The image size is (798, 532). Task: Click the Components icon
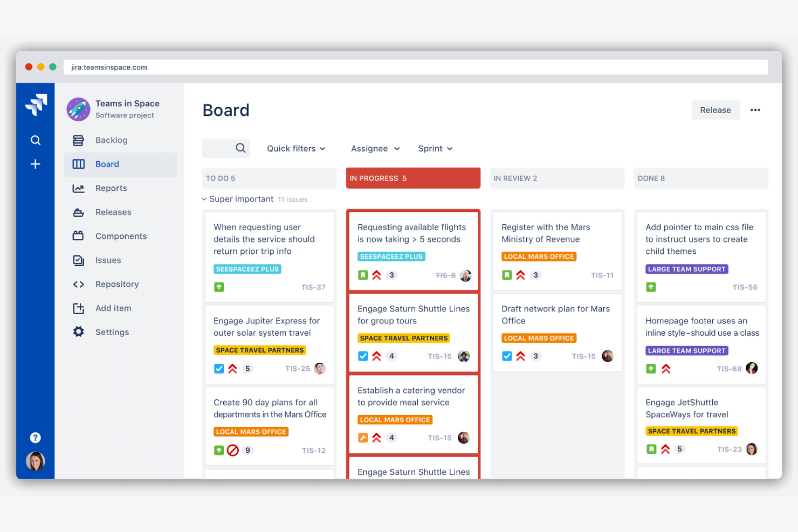pyautogui.click(x=78, y=236)
